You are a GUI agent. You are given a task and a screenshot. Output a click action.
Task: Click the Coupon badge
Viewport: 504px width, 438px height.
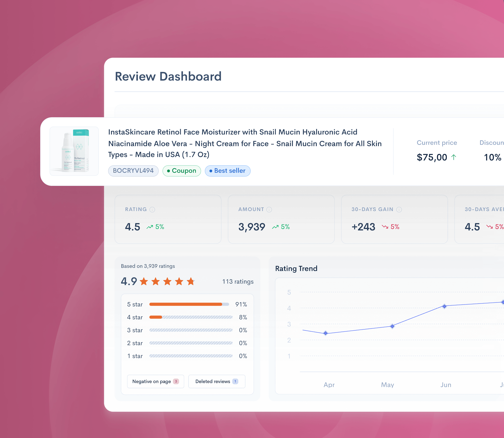click(x=182, y=171)
